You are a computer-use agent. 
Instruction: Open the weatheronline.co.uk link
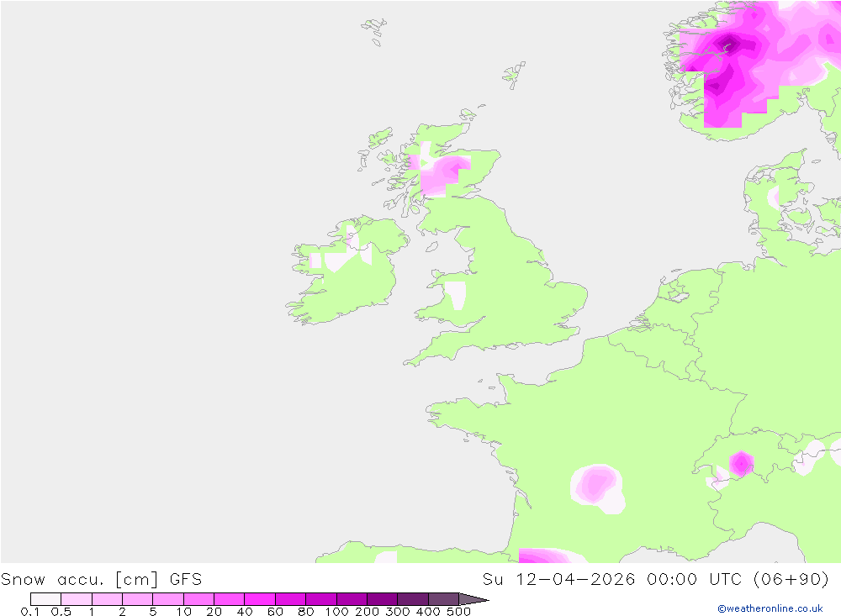(x=770, y=608)
